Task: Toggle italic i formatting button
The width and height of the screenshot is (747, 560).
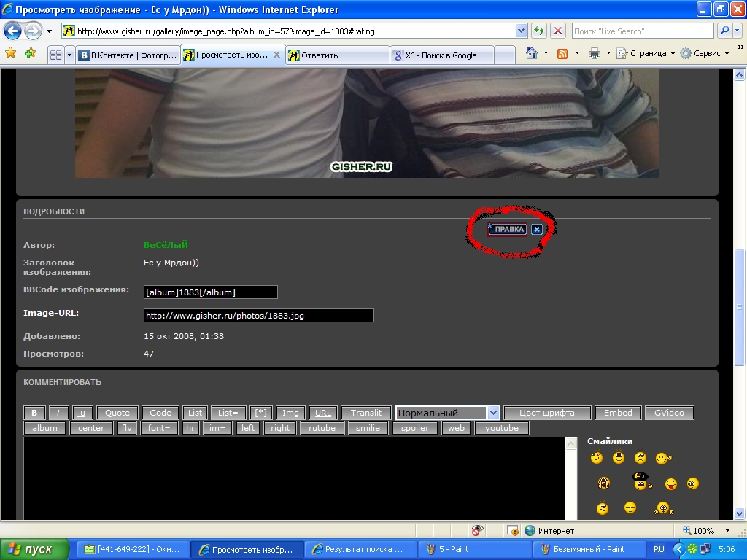Action: pyautogui.click(x=58, y=413)
